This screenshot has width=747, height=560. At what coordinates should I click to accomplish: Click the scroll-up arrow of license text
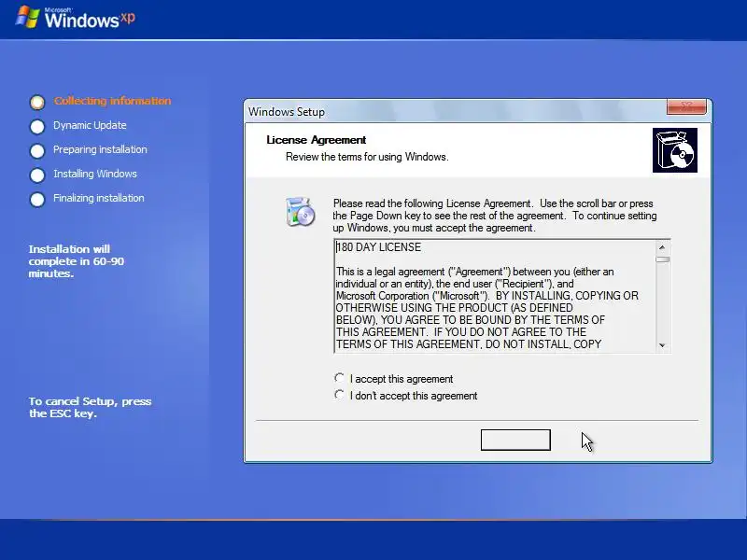click(662, 247)
